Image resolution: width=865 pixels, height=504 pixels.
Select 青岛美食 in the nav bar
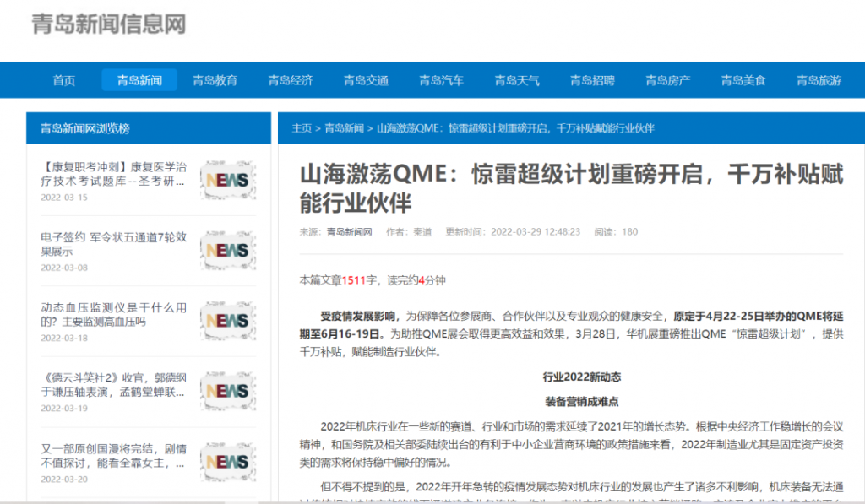743,80
